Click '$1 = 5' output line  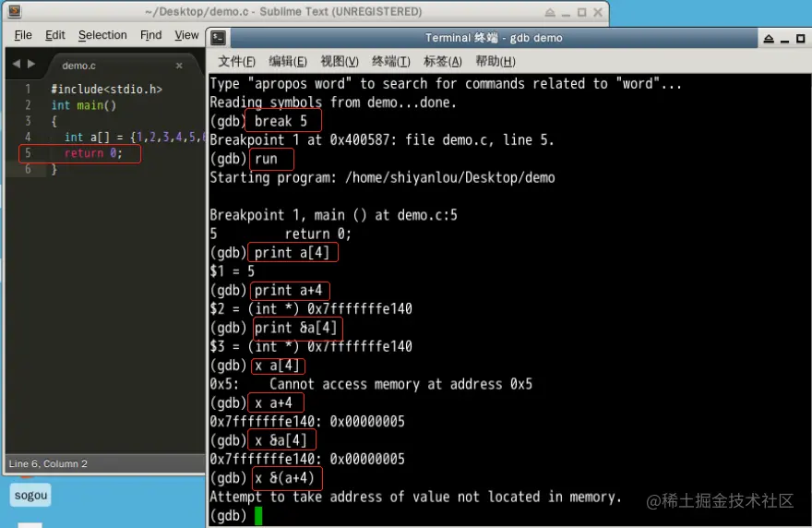pyautogui.click(x=232, y=271)
